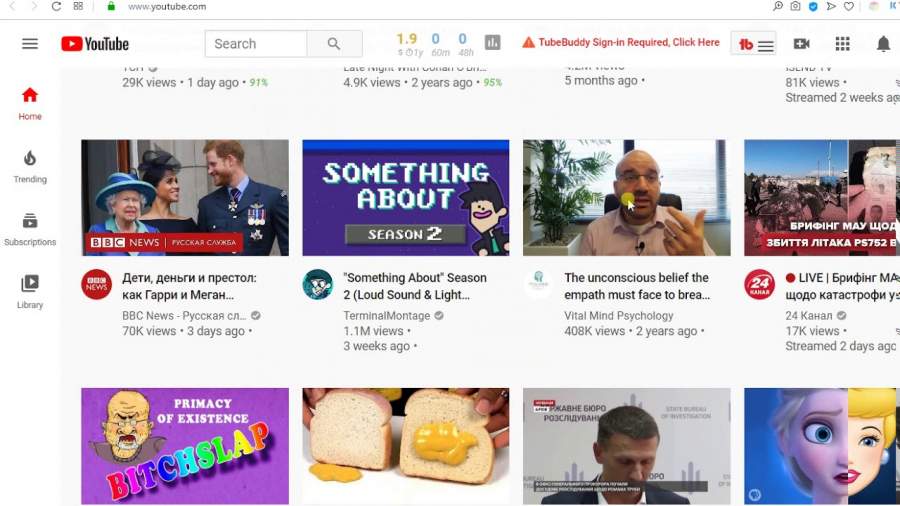Image resolution: width=900 pixels, height=506 pixels.
Task: Click the blue shield ad-blocker icon
Action: coord(813,6)
